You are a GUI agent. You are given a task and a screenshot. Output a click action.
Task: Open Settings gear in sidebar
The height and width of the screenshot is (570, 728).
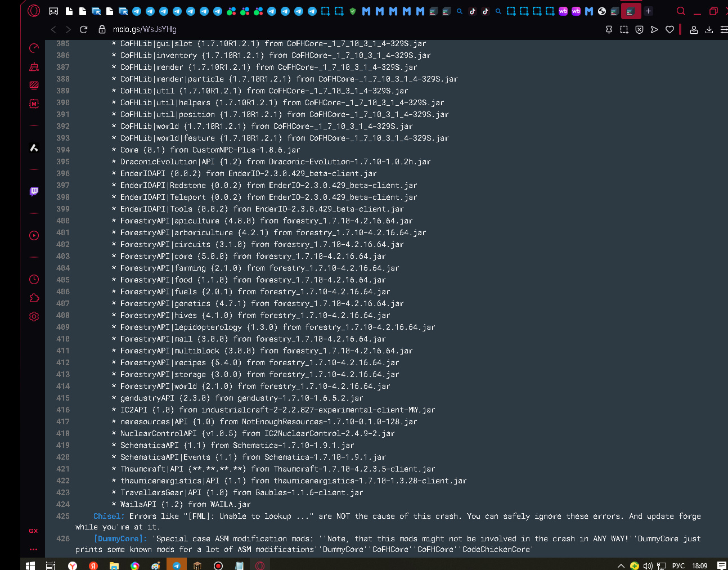tap(34, 316)
